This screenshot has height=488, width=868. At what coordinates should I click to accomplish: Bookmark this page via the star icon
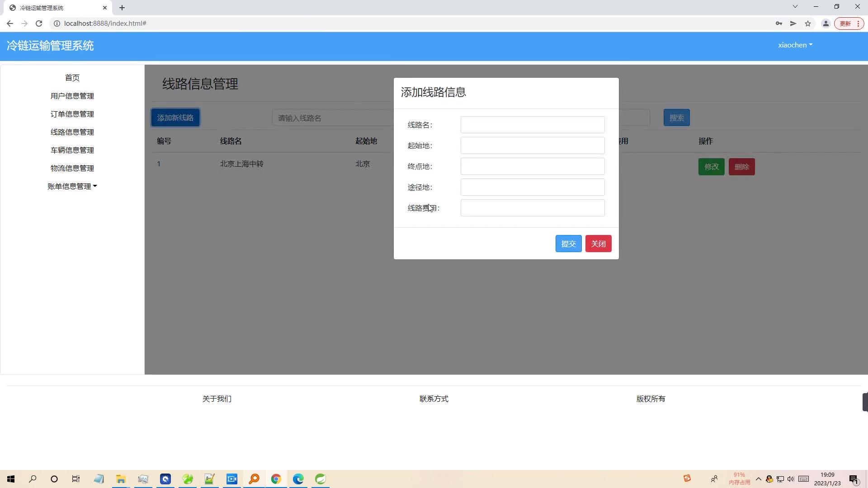pyautogui.click(x=808, y=23)
